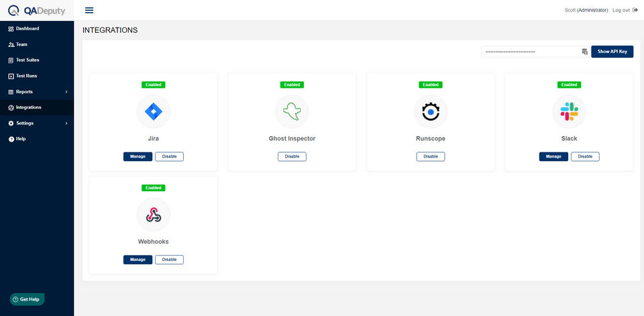Open the Team menu item
This screenshot has height=316, width=644.
[x=37, y=44]
